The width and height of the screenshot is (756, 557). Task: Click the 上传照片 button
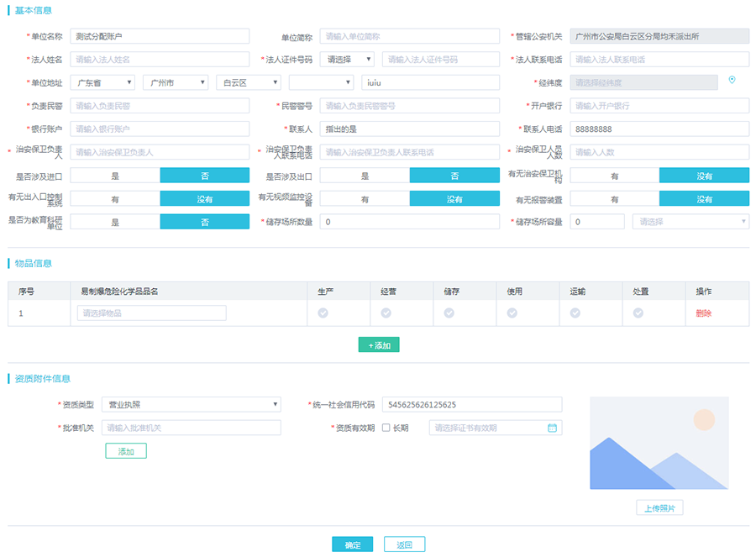[x=659, y=508]
